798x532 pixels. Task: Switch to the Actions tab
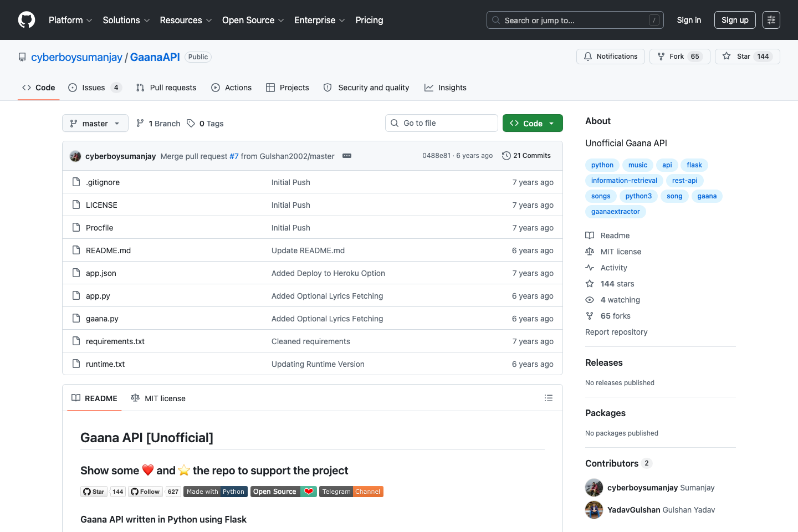coord(231,87)
